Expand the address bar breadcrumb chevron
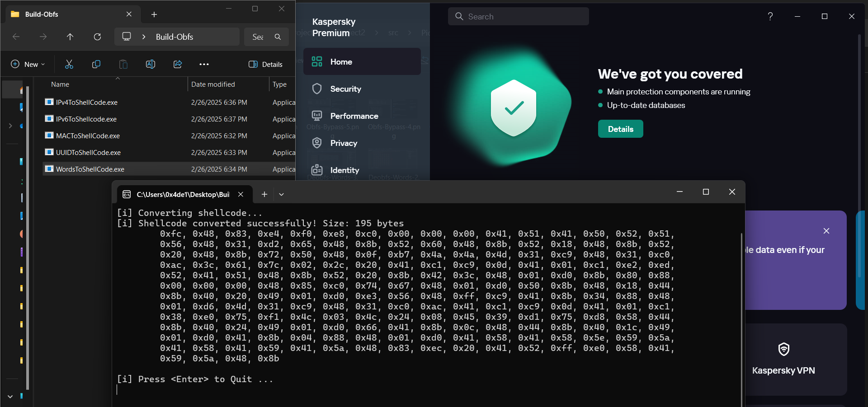 click(x=144, y=37)
